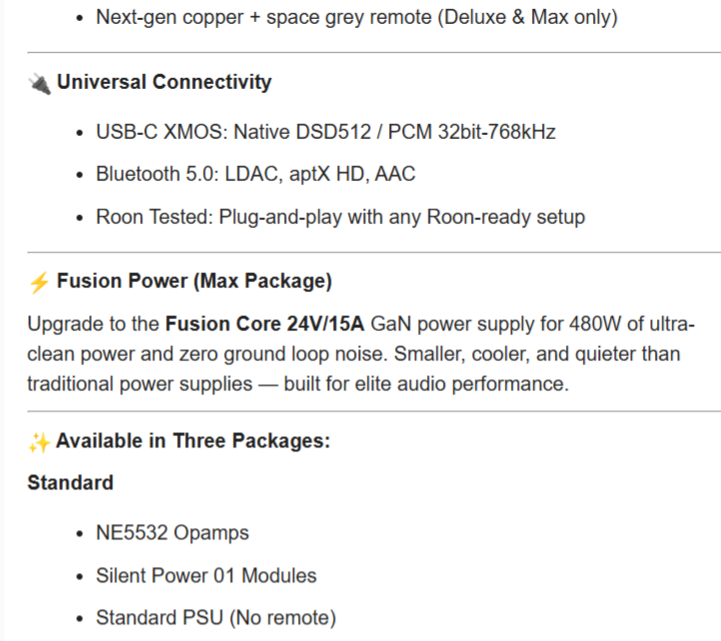Click the bold Fusion Core 24V/15A text
The height and width of the screenshot is (641, 721).
[267, 324]
